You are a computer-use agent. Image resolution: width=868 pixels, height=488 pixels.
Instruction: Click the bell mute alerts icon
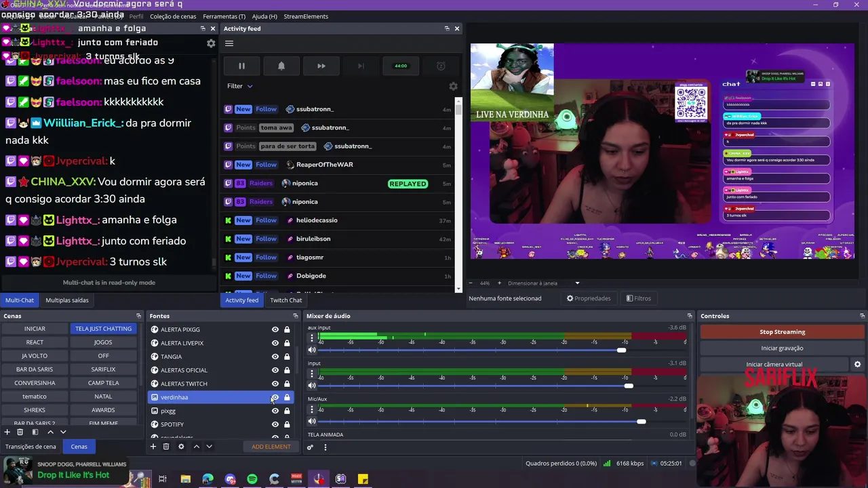pos(281,66)
